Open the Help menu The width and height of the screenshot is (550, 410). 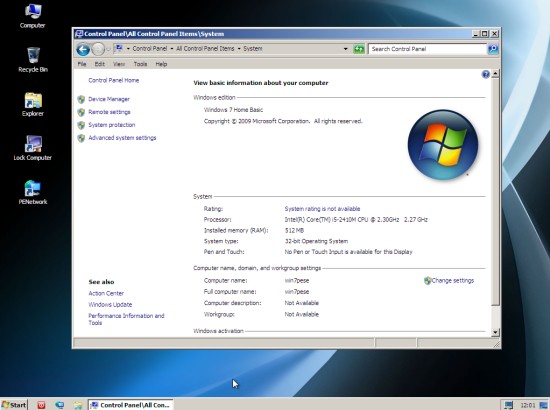(x=161, y=64)
